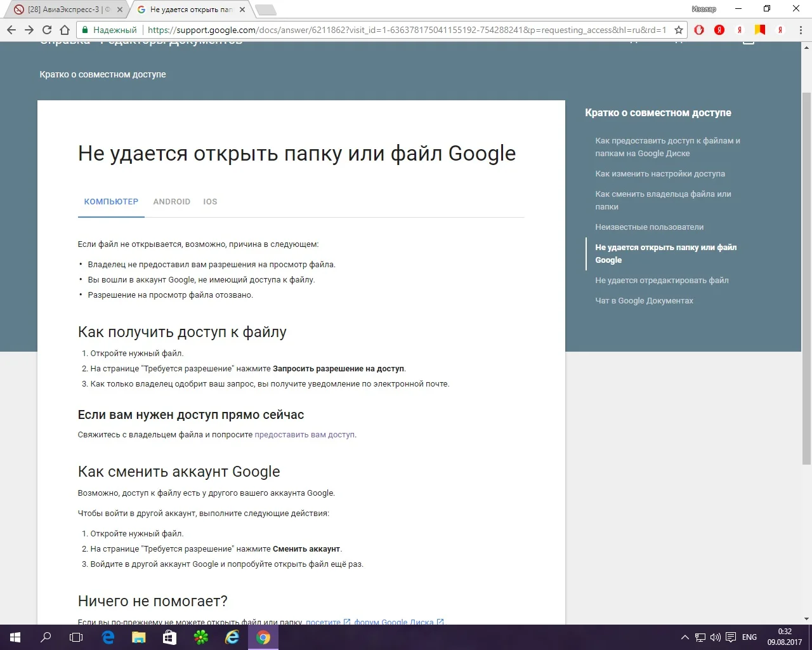Viewport: 812px width, 650px height.
Task: Click the address bar URL field
Action: (x=406, y=30)
